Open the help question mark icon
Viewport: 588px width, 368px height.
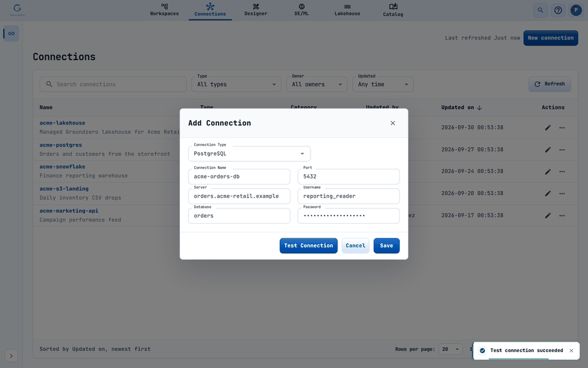coord(558,10)
